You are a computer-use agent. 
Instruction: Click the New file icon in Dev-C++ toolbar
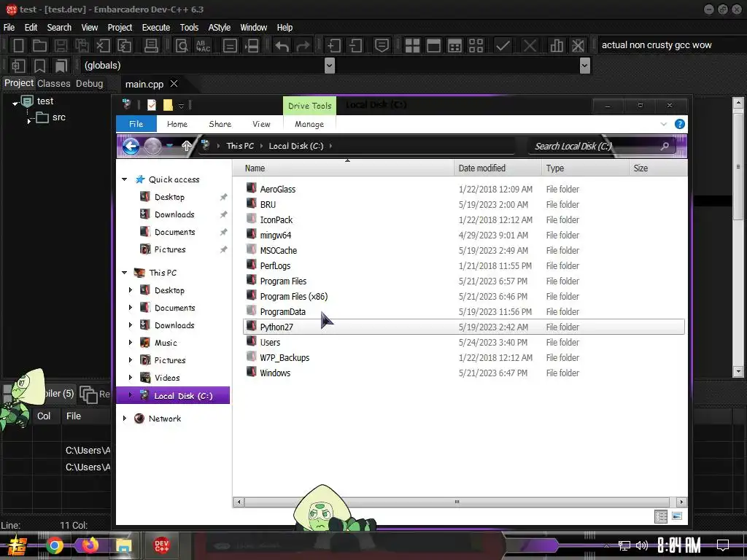point(18,46)
